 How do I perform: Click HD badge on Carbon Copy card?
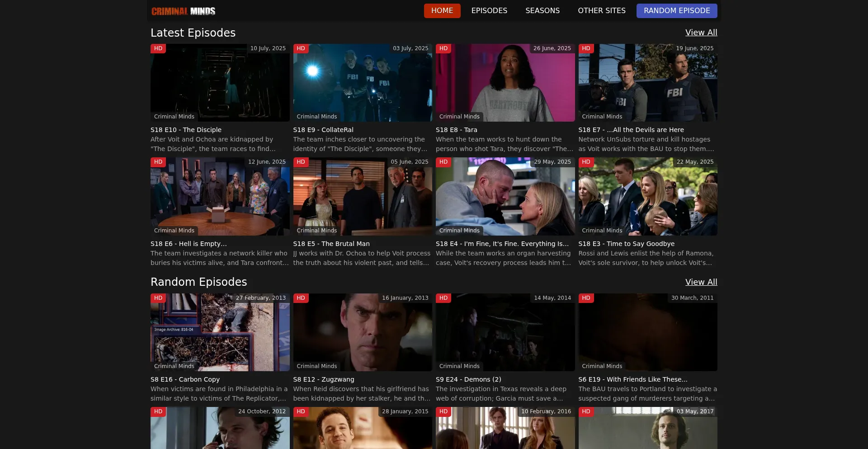click(158, 298)
